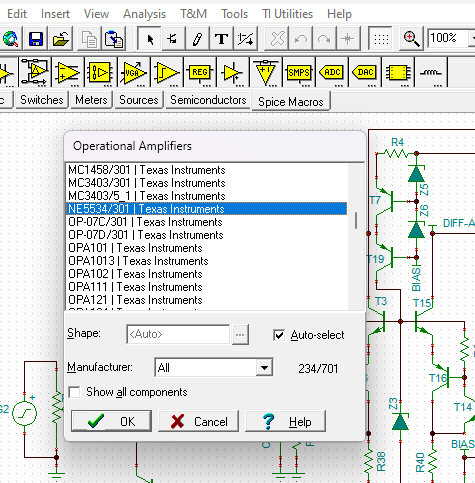
Task: Insert the inverted triangle reference component
Action: click(265, 72)
